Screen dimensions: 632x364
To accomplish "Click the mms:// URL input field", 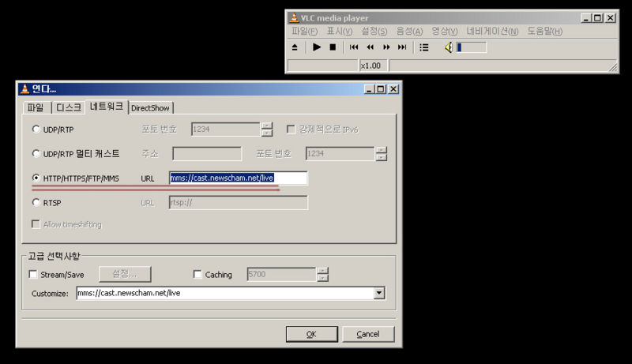I will coord(239,178).
